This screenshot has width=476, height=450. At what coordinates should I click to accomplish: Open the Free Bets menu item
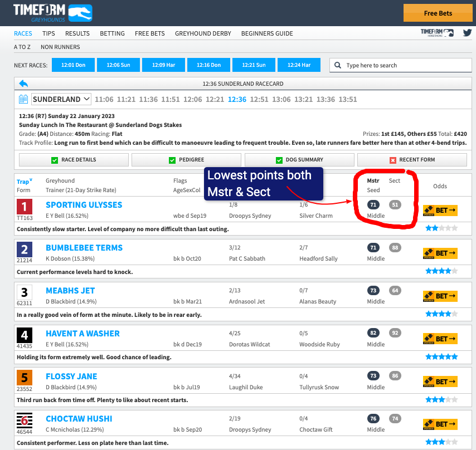click(x=150, y=33)
